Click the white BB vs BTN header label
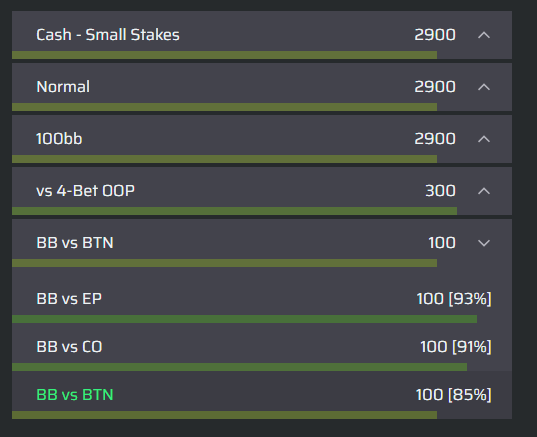Viewport: 537px width, 437px height. point(75,243)
